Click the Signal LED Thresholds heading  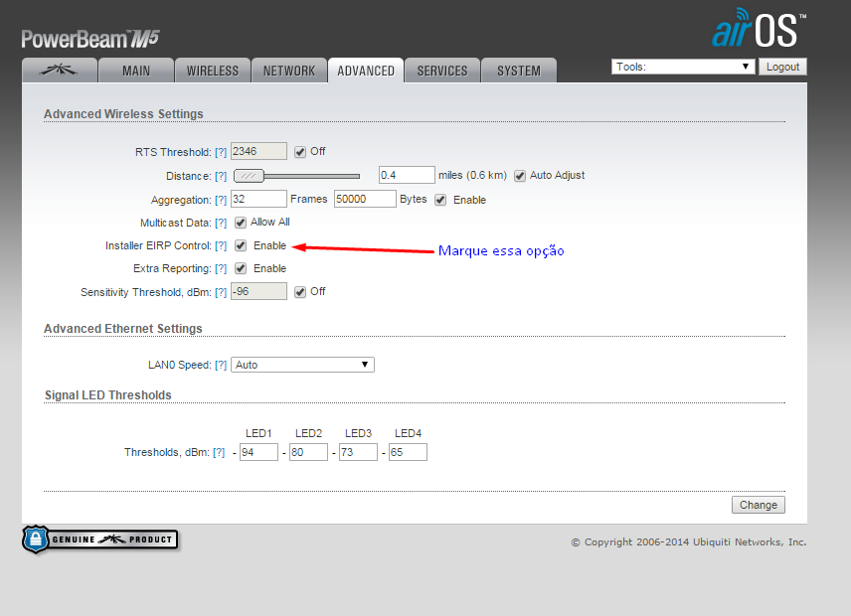click(x=108, y=395)
